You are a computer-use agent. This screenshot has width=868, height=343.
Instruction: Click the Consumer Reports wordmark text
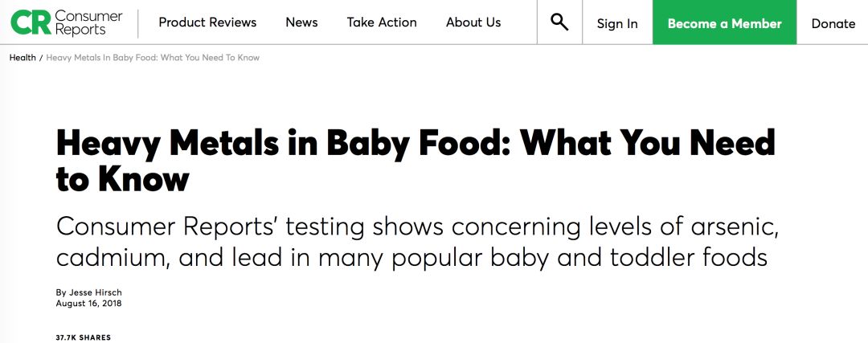point(88,22)
